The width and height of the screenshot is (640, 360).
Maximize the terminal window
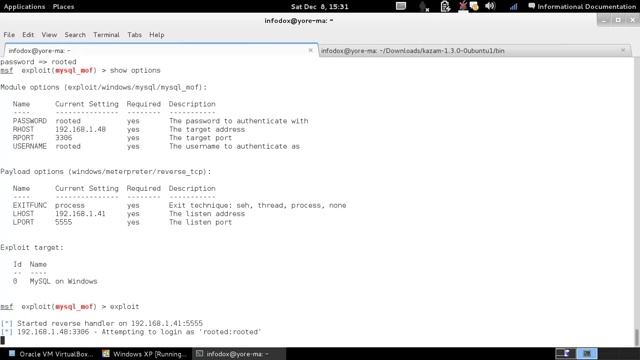(x=618, y=20)
